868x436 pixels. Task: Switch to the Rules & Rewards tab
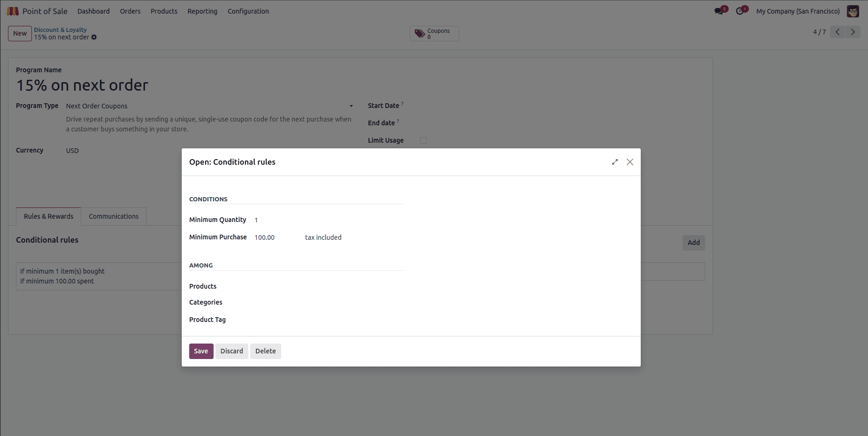click(49, 216)
